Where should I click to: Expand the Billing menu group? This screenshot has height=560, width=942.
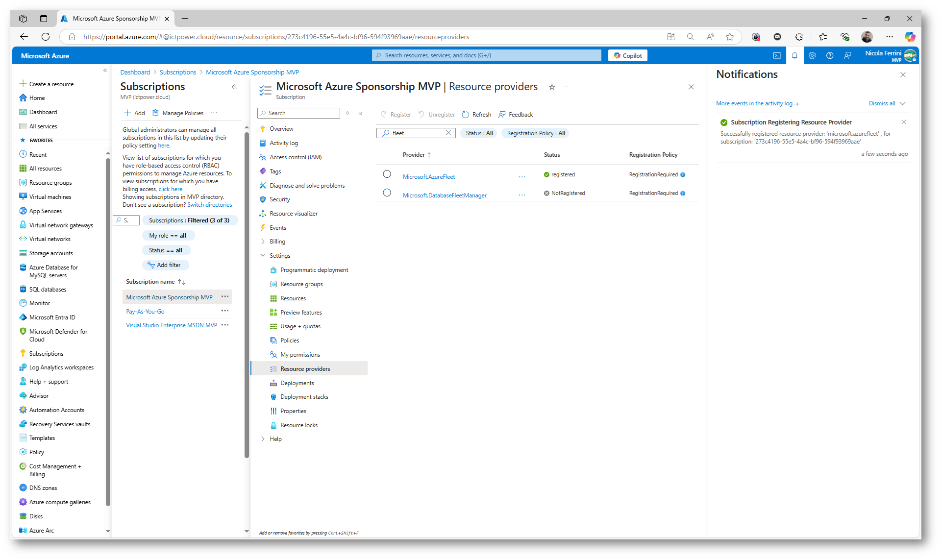263,242
